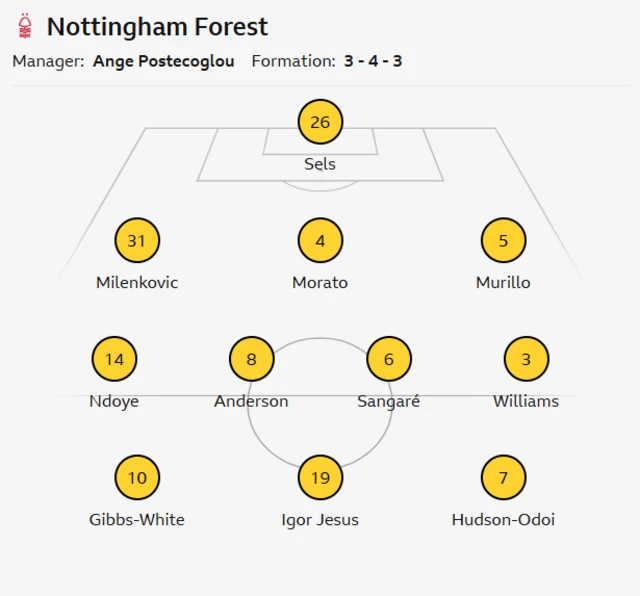640x596 pixels.
Task: Click Williams's number 3 circle
Action: click(x=526, y=360)
